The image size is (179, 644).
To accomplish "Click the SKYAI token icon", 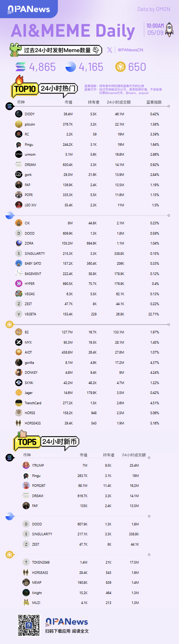I will [x=19, y=383].
